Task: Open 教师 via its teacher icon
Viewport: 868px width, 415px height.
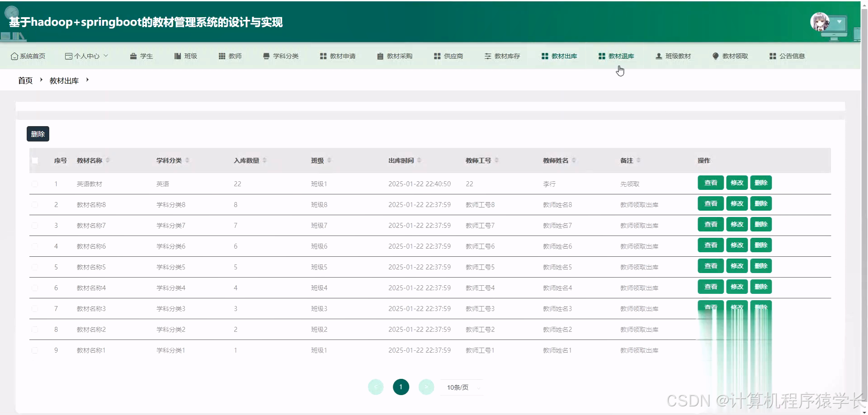Action: 222,56
